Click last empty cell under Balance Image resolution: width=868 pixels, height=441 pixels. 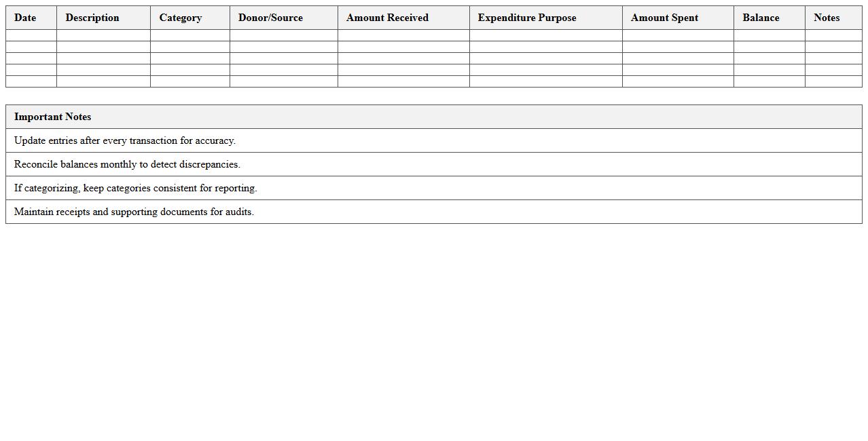click(x=769, y=81)
